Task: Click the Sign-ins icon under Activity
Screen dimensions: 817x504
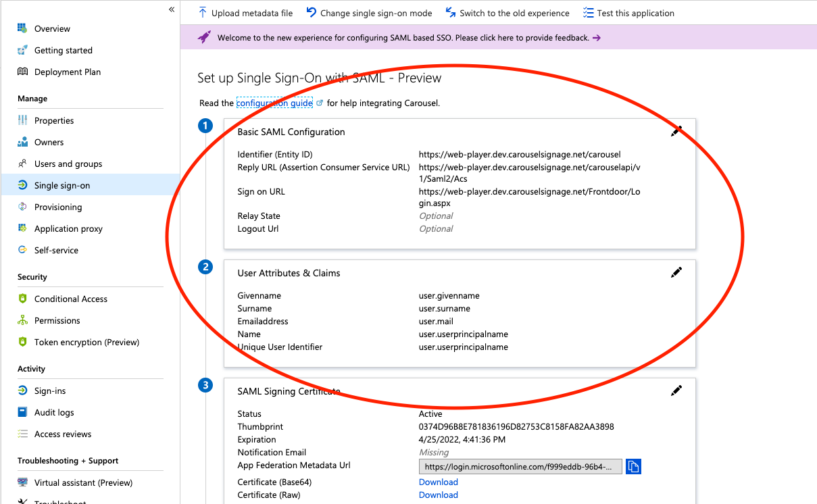Action: coord(22,391)
